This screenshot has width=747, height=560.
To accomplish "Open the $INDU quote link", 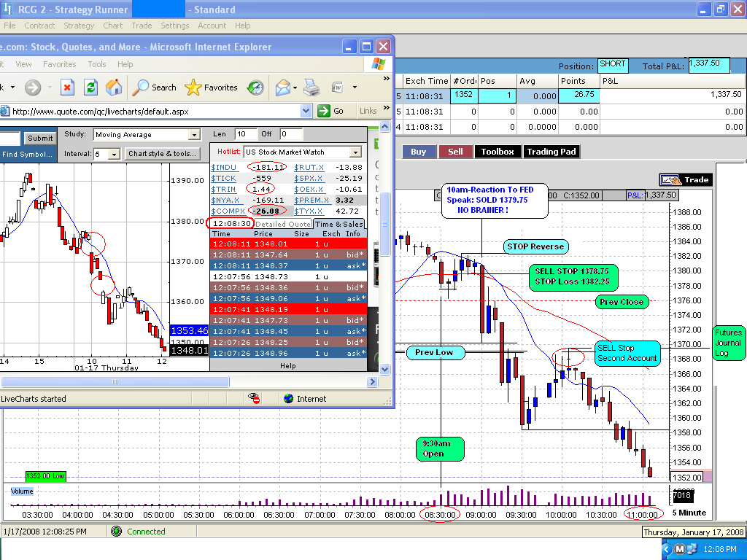I will coord(223,167).
